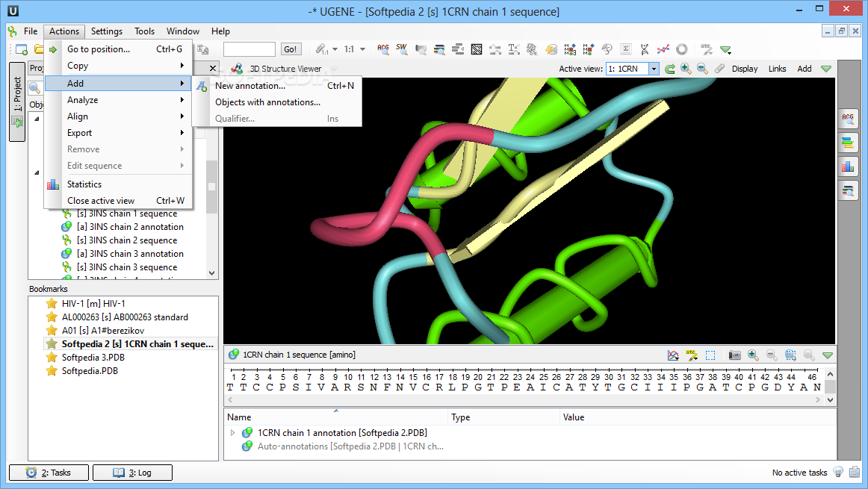Close the project panel with X
This screenshot has height=489, width=868.
(x=213, y=68)
